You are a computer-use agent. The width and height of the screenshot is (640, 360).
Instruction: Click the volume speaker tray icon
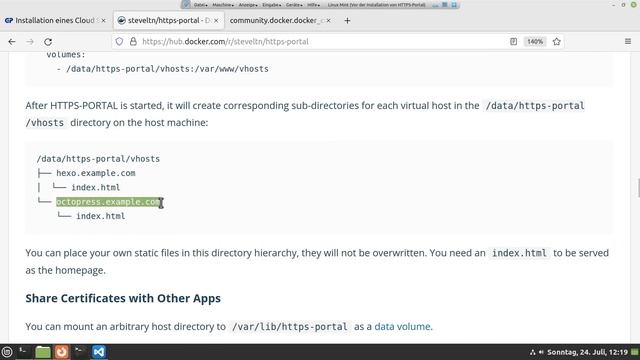(541, 352)
